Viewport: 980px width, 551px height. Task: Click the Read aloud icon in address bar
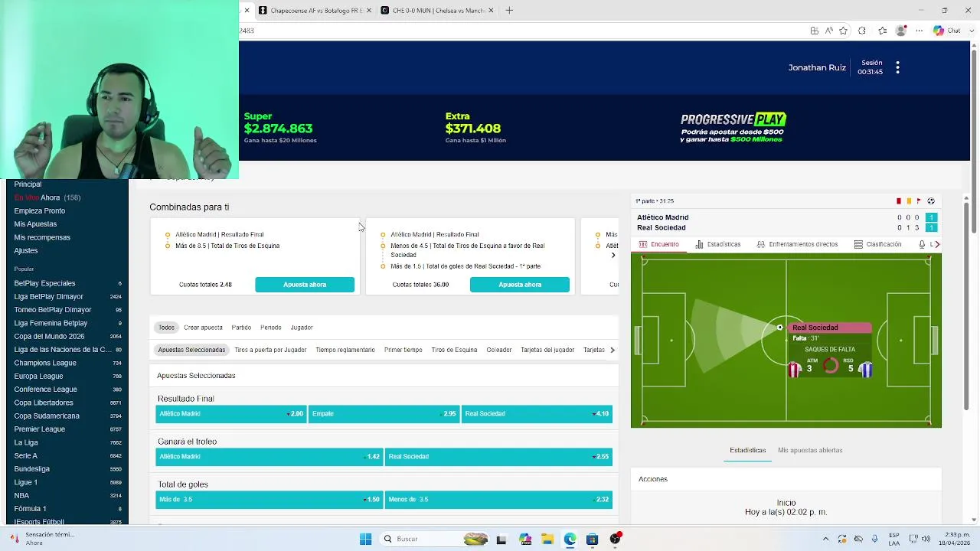828,31
